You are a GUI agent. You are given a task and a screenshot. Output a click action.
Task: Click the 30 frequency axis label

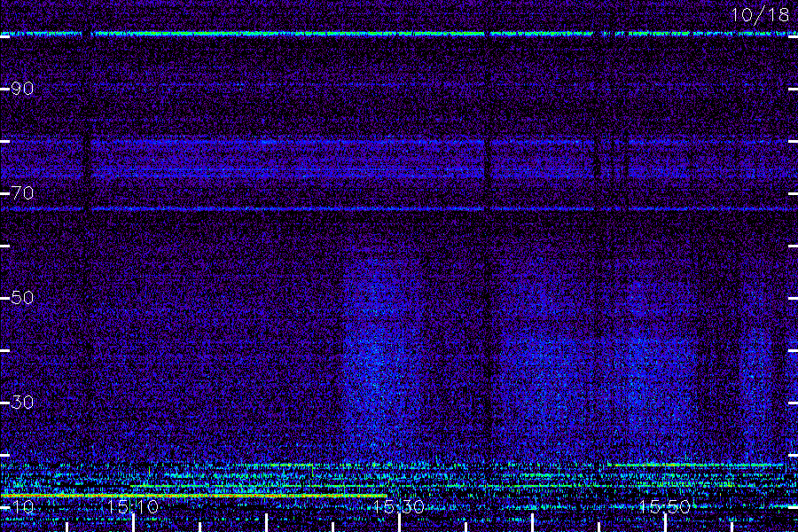tap(22, 403)
